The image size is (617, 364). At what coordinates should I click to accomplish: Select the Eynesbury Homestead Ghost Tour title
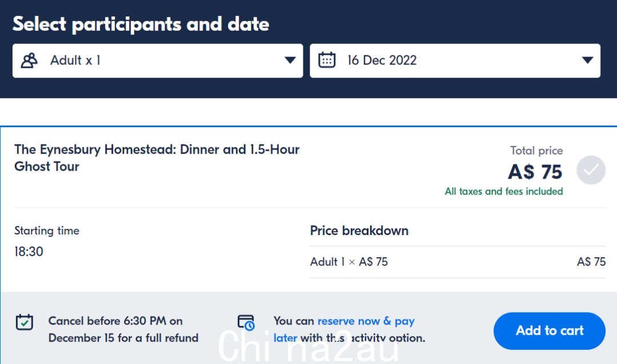coord(157,157)
